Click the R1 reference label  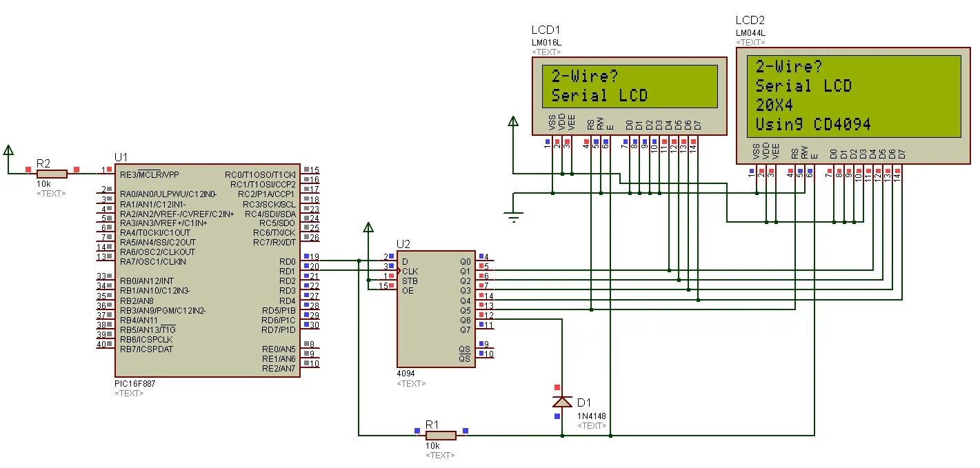[432, 425]
